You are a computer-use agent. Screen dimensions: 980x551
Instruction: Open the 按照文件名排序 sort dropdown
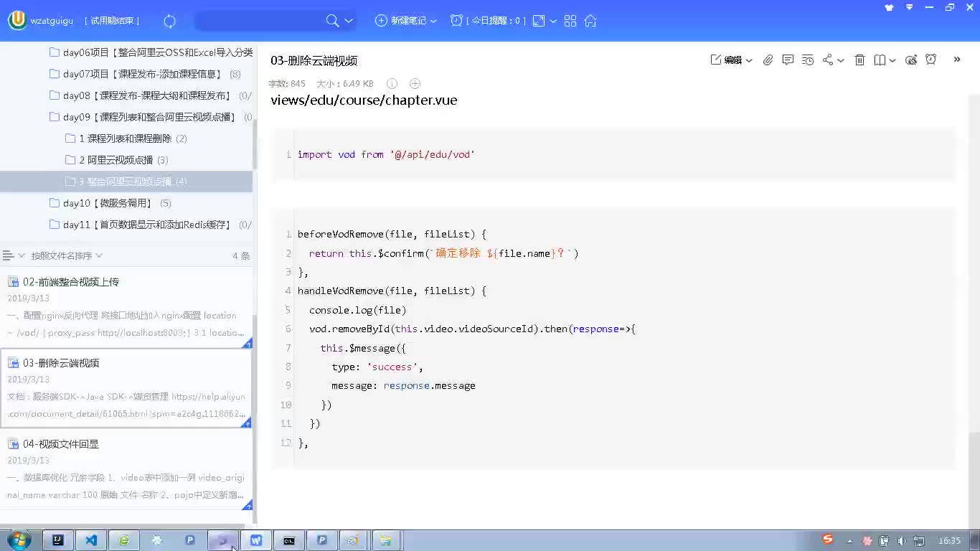(67, 255)
